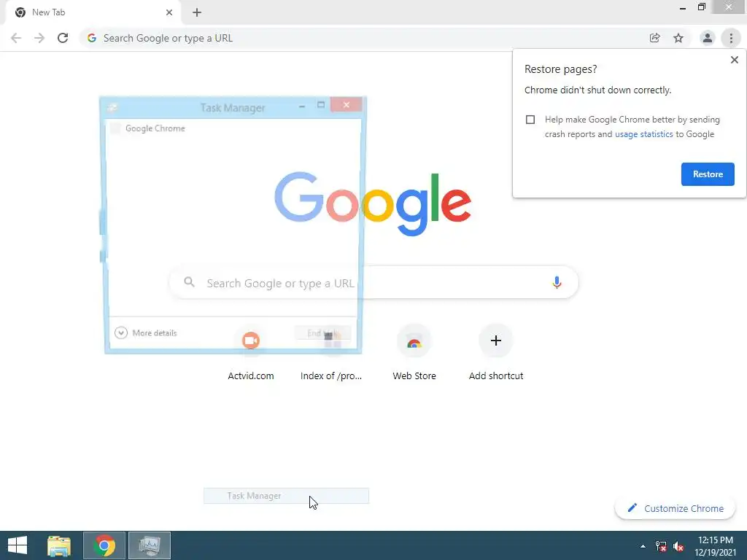Open the volume tray icon
The image size is (747, 560).
point(678,546)
